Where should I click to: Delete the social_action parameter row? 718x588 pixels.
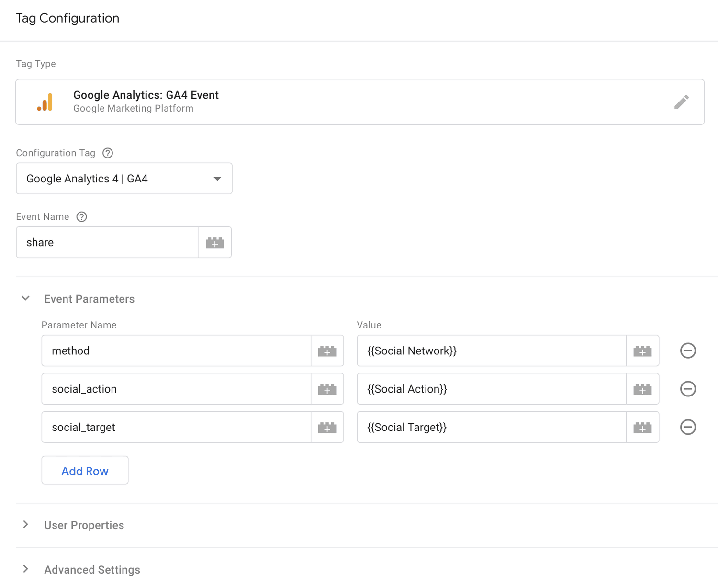tap(688, 389)
